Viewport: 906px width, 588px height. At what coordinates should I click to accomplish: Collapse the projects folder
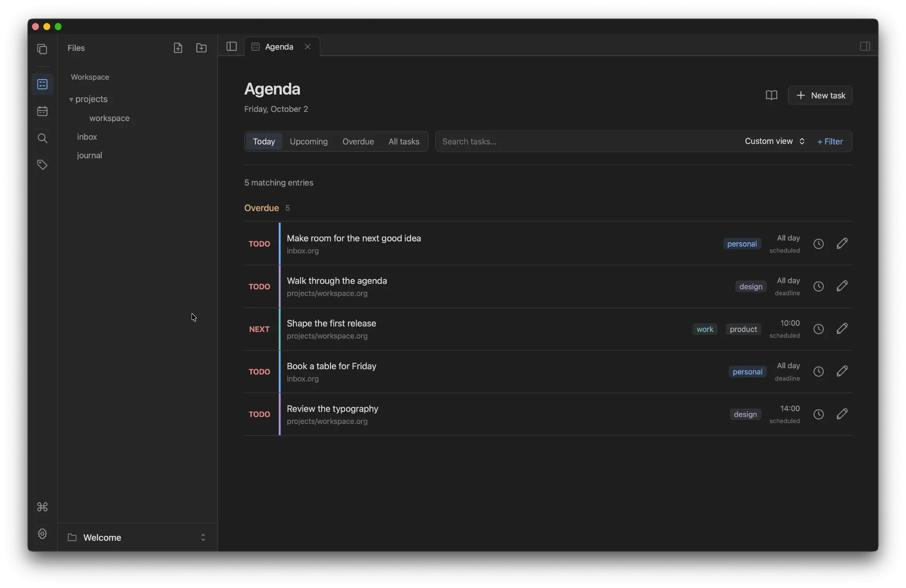pos(71,99)
